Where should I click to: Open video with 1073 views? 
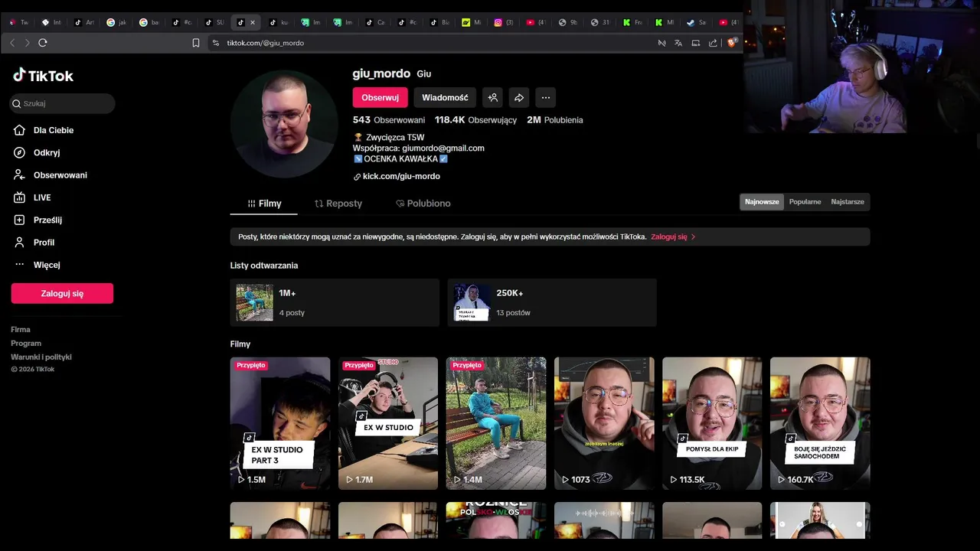click(x=604, y=423)
